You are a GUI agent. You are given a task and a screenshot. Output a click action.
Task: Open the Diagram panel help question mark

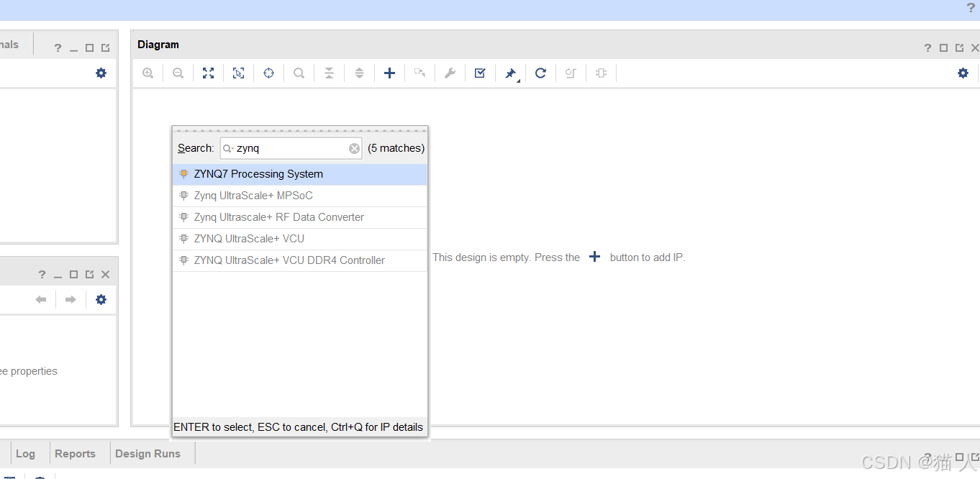pos(928,47)
